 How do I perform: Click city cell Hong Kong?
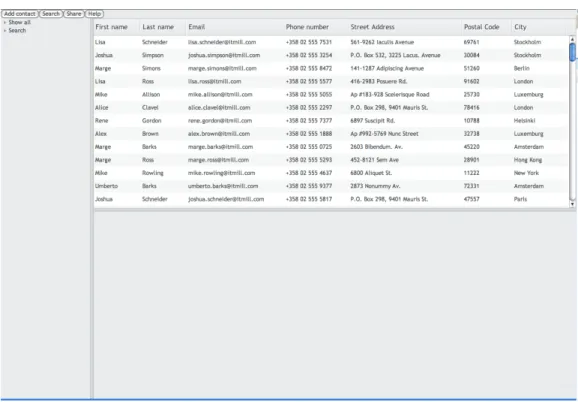click(528, 160)
